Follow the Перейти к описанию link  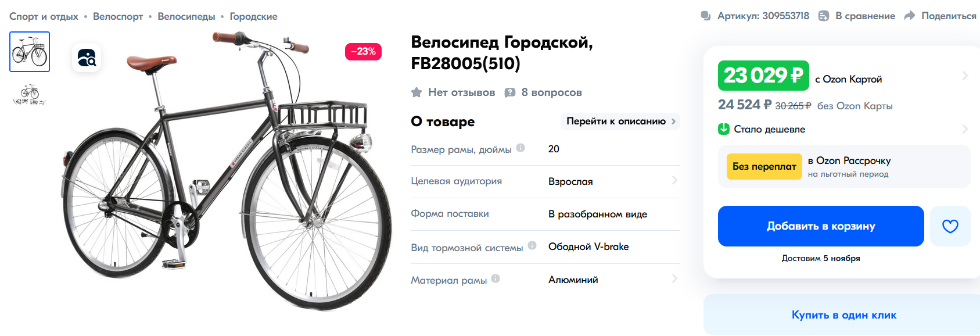tap(620, 121)
